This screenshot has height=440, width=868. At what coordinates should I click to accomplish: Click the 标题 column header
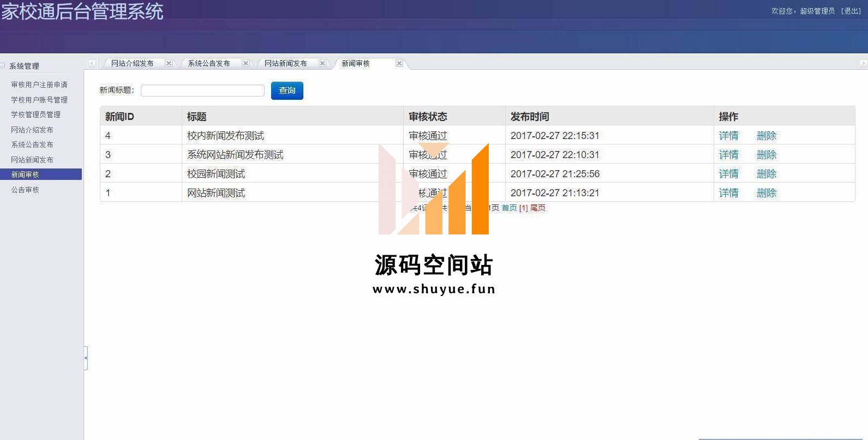point(292,116)
